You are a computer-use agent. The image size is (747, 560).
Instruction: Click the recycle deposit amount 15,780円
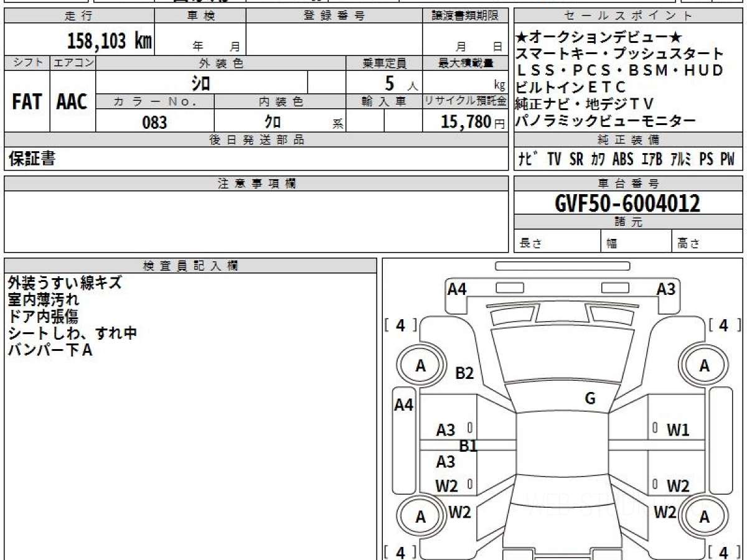pyautogui.click(x=473, y=122)
